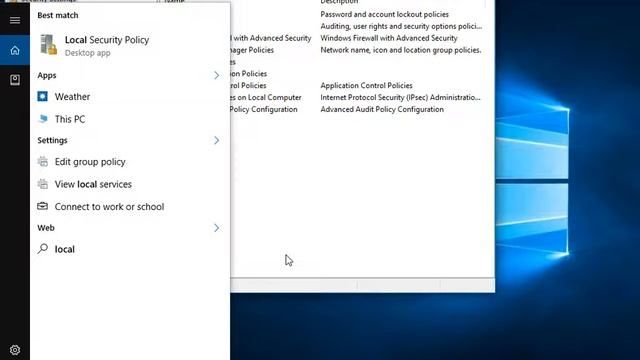Open View local services setting

pos(130,184)
